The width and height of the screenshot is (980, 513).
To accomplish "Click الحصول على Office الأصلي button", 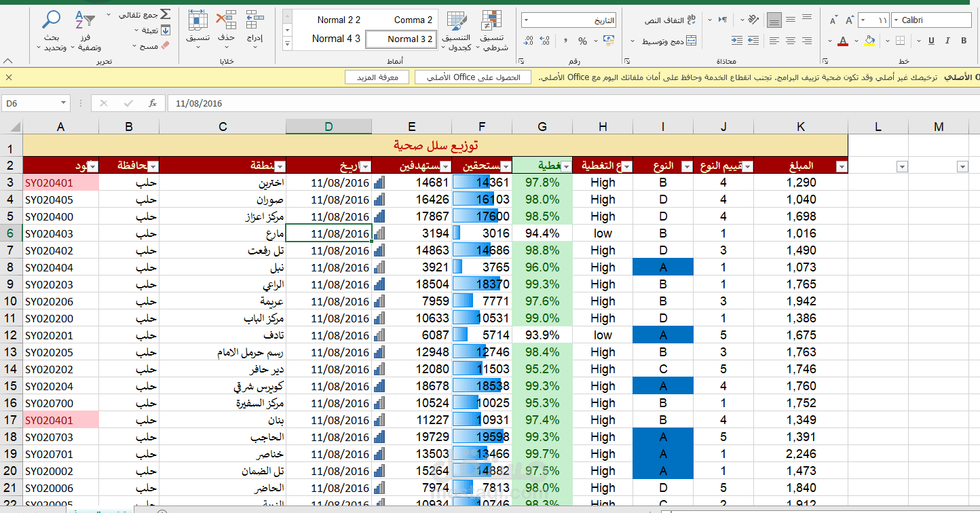I will click(472, 77).
